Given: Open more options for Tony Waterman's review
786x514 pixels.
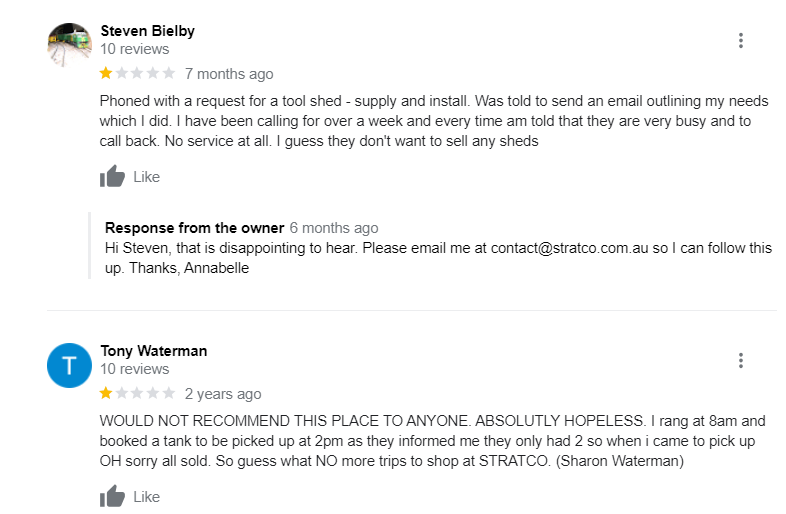Looking at the screenshot, I should click(740, 361).
